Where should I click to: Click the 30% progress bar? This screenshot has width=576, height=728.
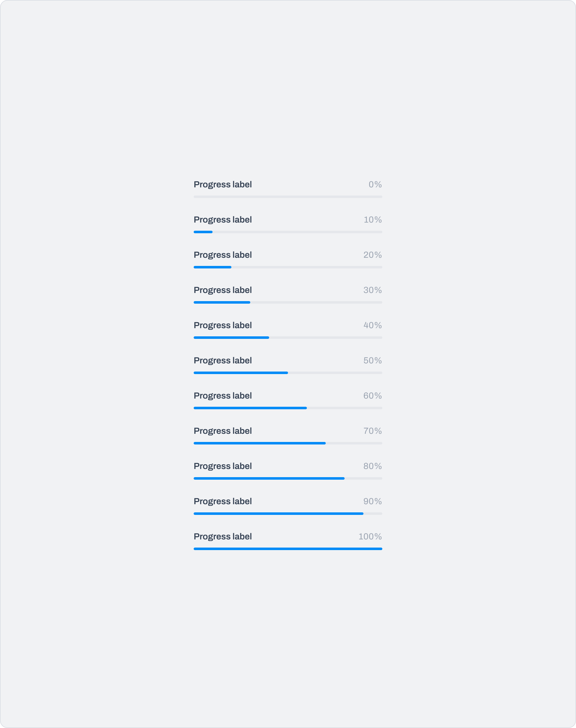coord(288,302)
